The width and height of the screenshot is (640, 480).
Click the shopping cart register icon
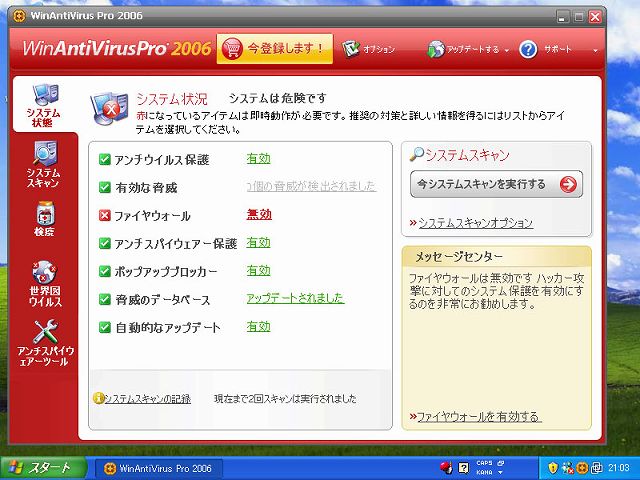[232, 49]
